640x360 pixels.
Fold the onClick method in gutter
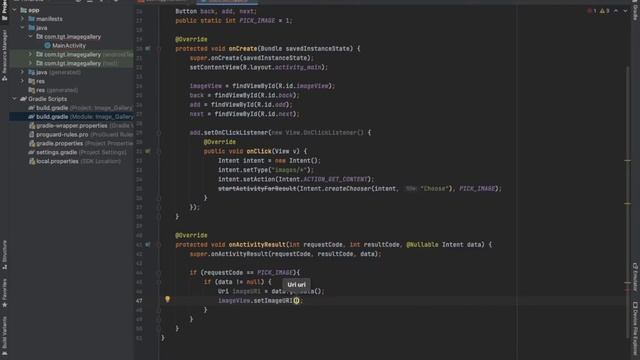(x=159, y=151)
